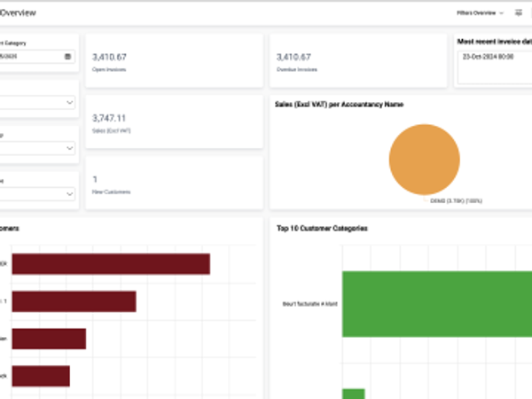
Task: Select the Open Invoices 3,410.67 card
Action: click(x=175, y=60)
